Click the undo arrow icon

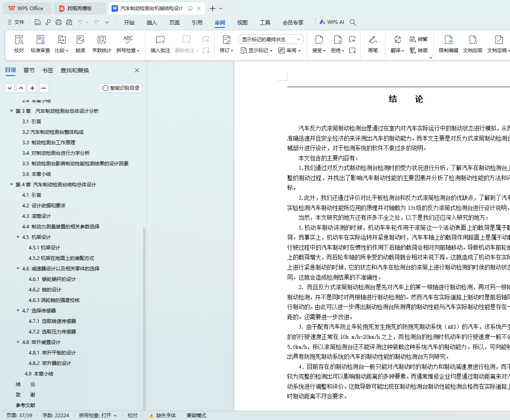[80, 22]
